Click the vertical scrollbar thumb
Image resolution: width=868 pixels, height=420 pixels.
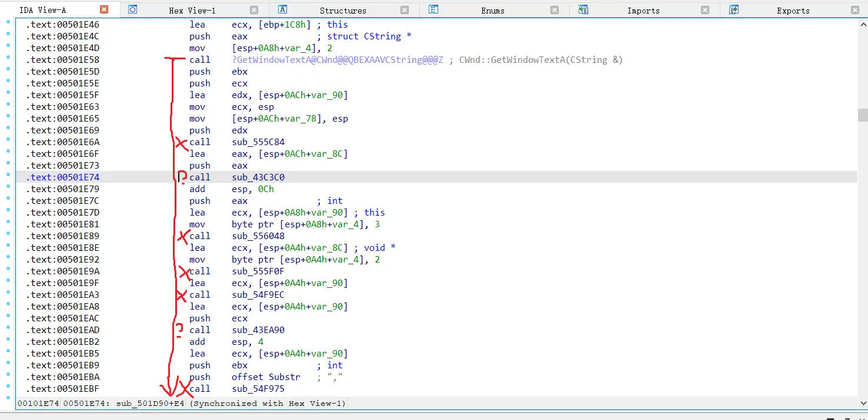863,115
